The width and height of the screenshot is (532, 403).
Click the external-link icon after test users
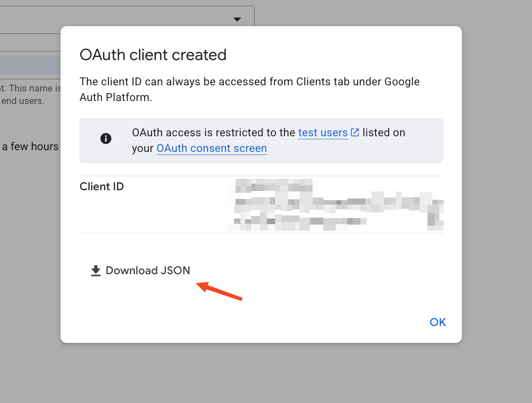(x=355, y=132)
